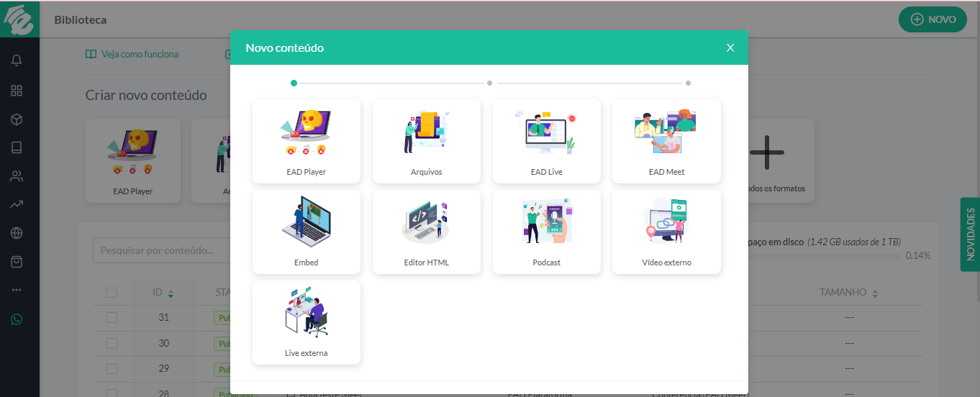Select the Podcast content card
This screenshot has width=980, height=397.
pyautogui.click(x=547, y=232)
